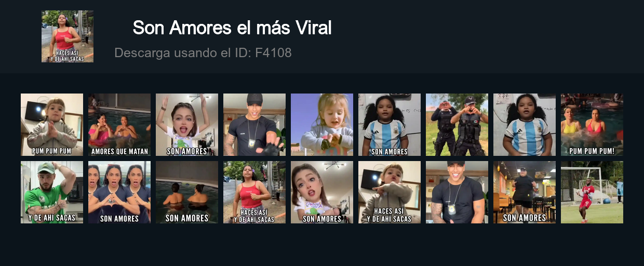The width and height of the screenshot is (644, 266).
Task: Select striped-jersey girl sticker without caption
Action: [x=525, y=125]
